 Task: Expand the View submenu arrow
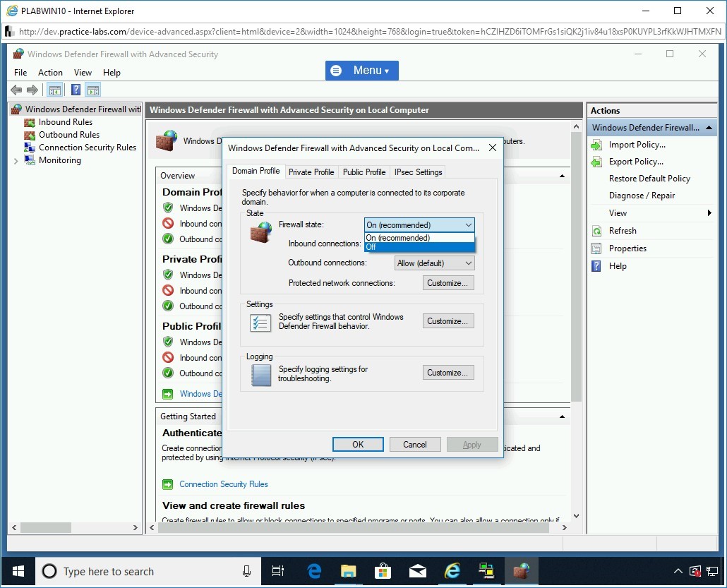tap(709, 213)
